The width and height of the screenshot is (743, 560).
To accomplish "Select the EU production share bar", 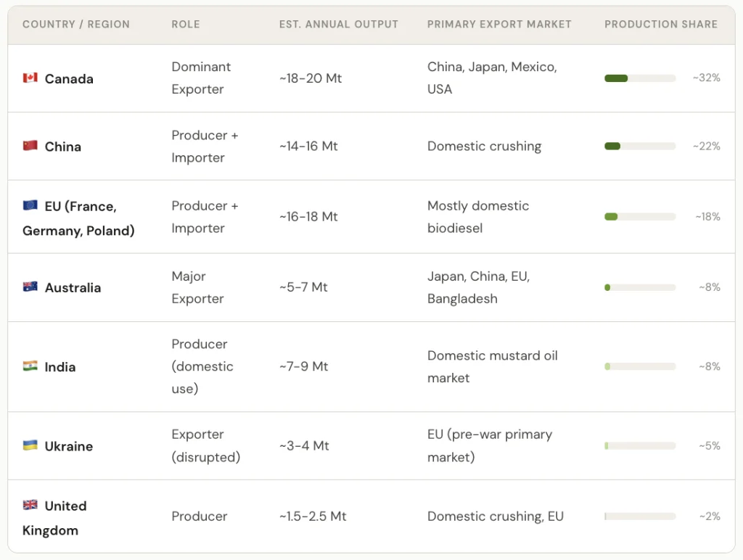I will (640, 216).
